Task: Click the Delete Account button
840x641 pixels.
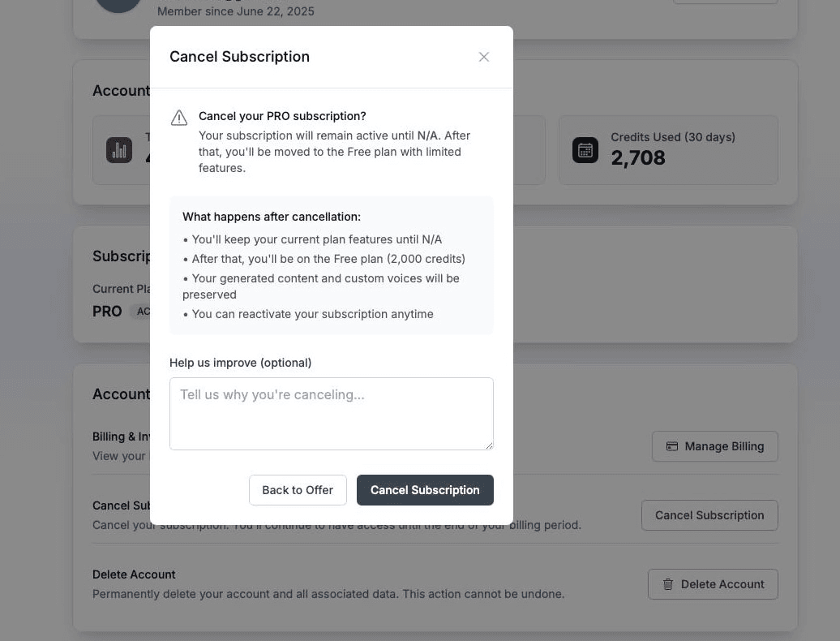Action: click(713, 584)
